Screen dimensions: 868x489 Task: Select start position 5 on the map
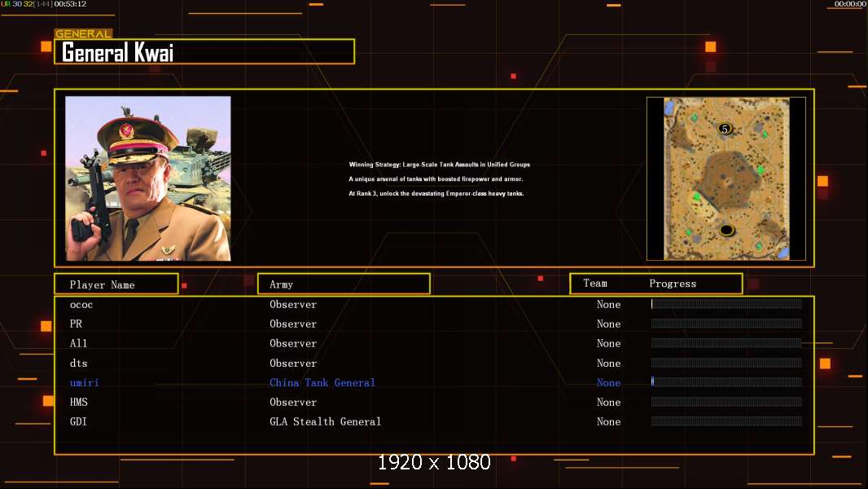725,129
